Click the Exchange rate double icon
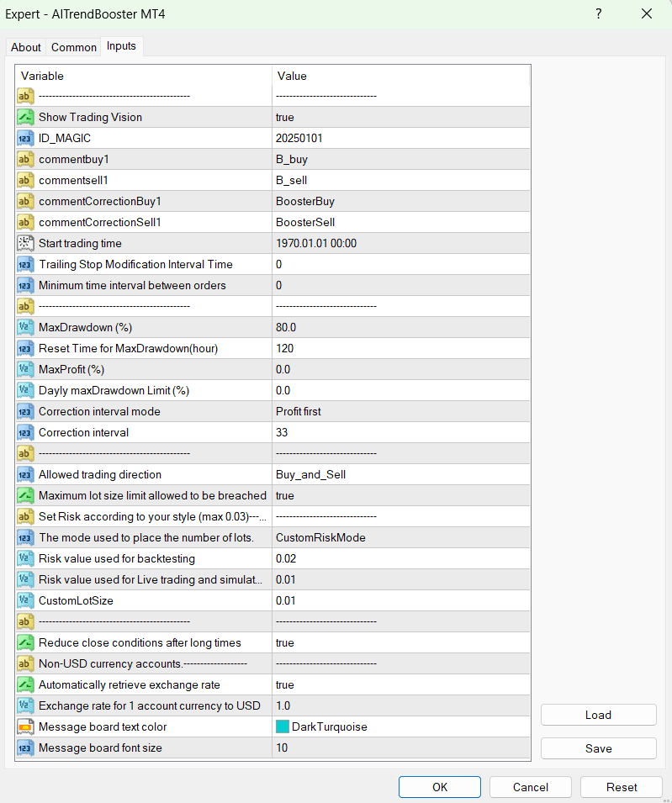This screenshot has width=672, height=803. (x=25, y=705)
